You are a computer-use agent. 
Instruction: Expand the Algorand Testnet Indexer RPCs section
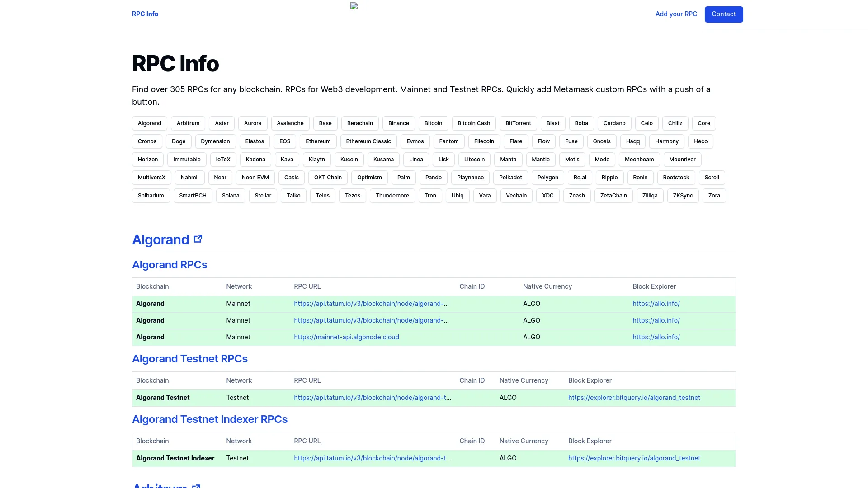tap(209, 419)
